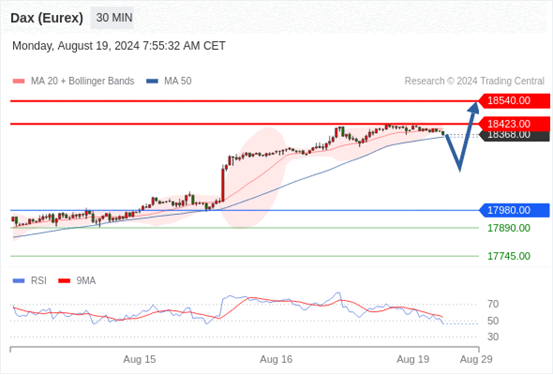The height and width of the screenshot is (375, 553).
Task: Click the 18423.00 resistance price tag
Action: click(x=514, y=124)
